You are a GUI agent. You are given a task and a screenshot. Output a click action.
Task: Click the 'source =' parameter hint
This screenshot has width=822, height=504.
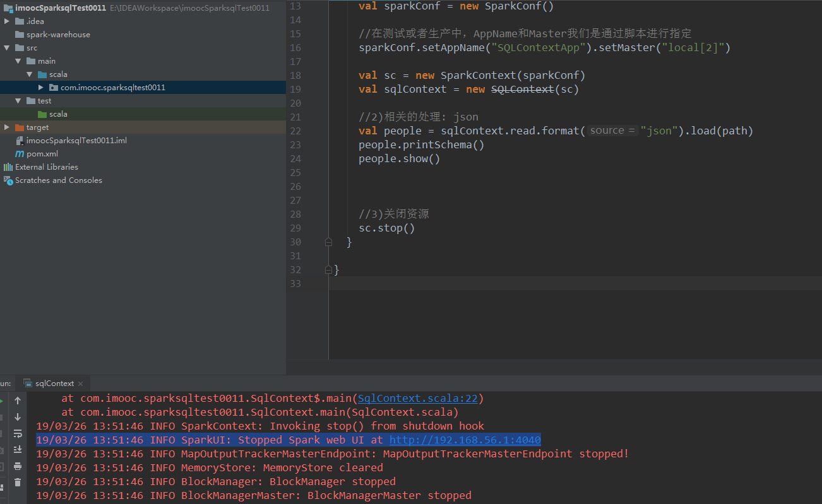[x=612, y=131]
